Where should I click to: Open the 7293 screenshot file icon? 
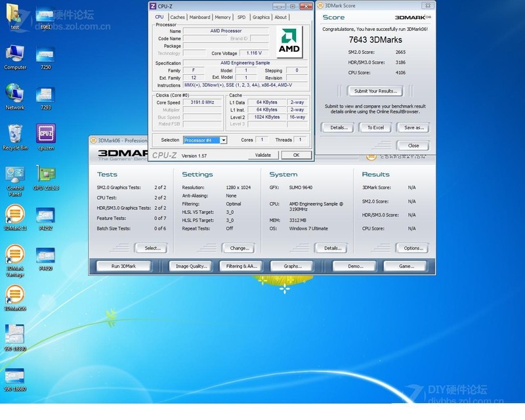coord(45,98)
